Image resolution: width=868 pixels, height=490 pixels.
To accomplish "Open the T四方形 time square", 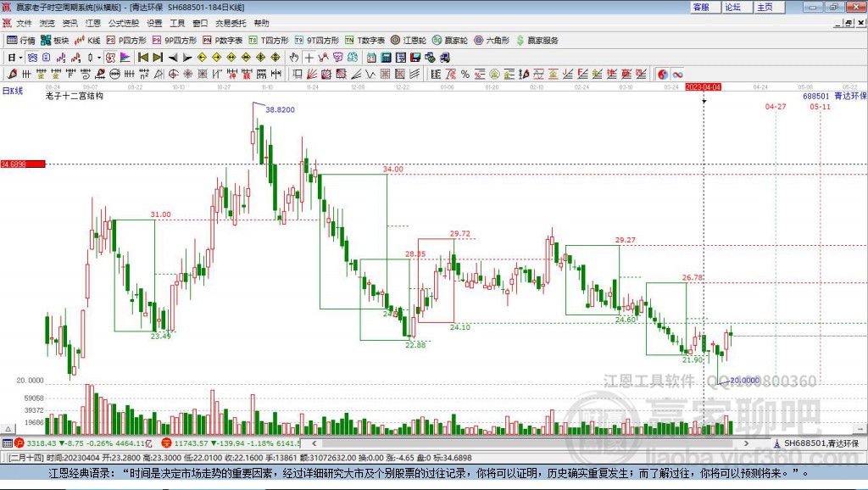I will [269, 41].
